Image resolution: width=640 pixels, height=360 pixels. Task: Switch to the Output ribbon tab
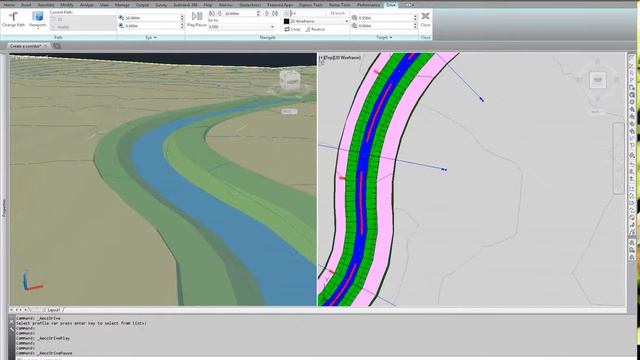click(142, 5)
